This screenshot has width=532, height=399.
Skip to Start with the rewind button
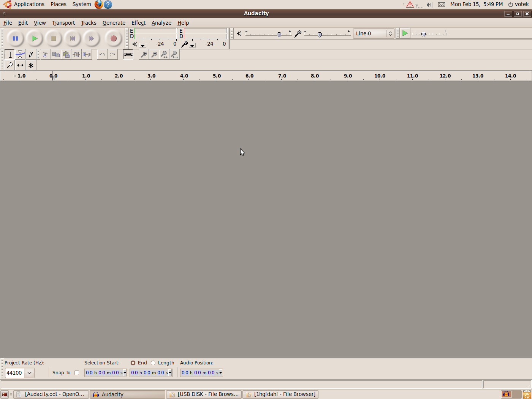point(73,38)
